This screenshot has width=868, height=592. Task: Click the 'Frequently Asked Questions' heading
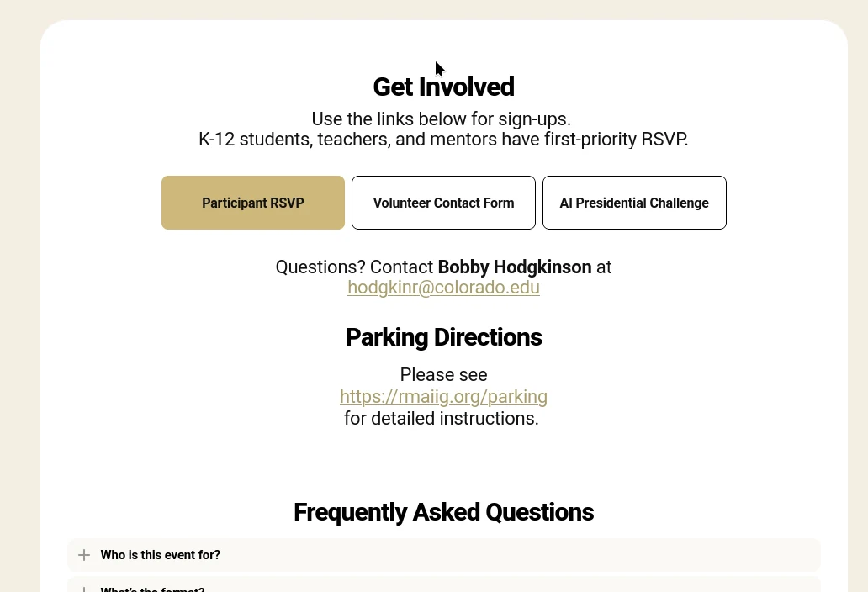click(443, 512)
